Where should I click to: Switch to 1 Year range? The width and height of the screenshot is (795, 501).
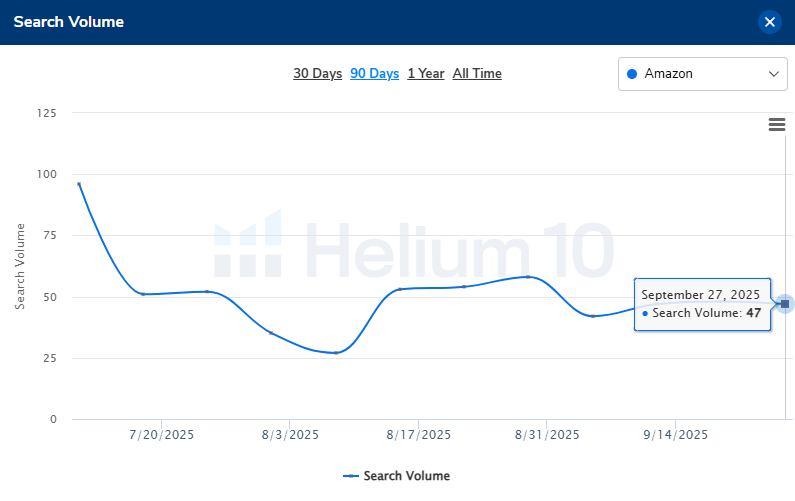[425, 73]
